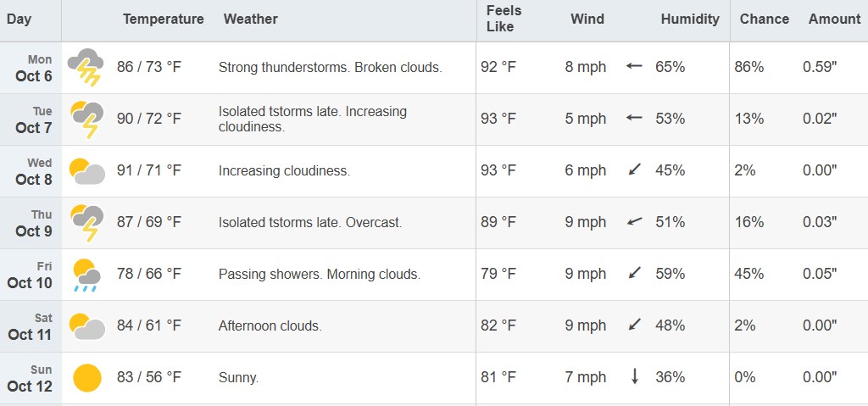868x406 pixels.
Task: Click the partly cloudy icon for Wed Oct 8
Action: pos(87,171)
